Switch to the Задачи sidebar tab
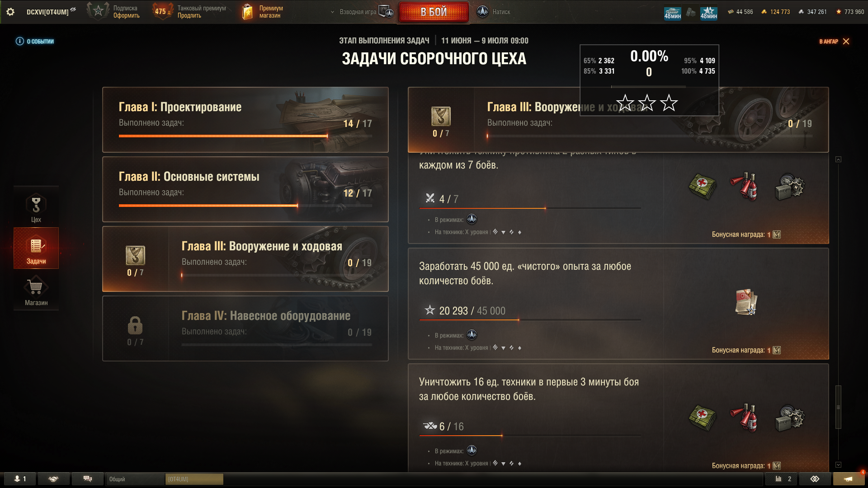 tap(36, 249)
